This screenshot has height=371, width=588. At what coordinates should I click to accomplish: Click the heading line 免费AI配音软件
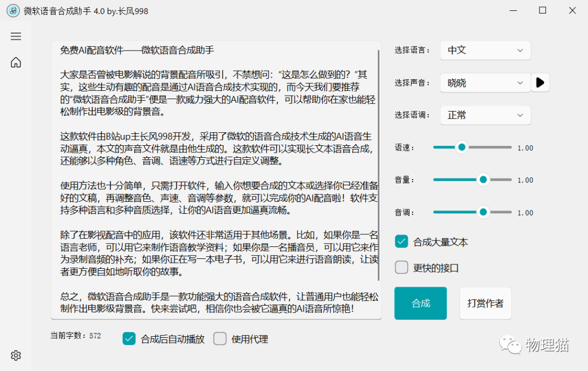pyautogui.click(x=137, y=50)
